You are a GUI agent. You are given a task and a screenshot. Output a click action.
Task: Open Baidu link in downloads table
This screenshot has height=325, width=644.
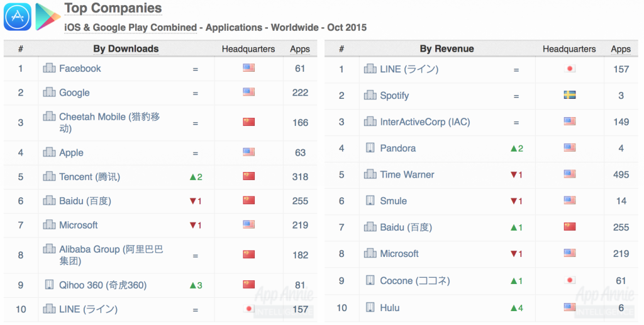click(x=85, y=201)
